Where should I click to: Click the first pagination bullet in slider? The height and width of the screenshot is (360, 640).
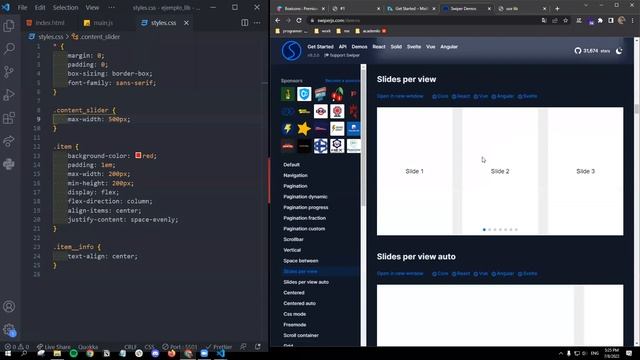484,230
